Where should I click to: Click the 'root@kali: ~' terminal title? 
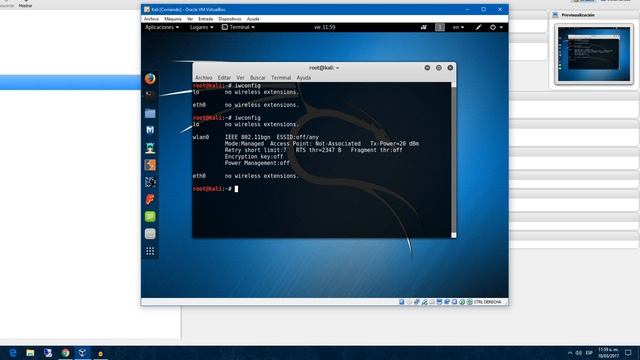[x=324, y=68]
